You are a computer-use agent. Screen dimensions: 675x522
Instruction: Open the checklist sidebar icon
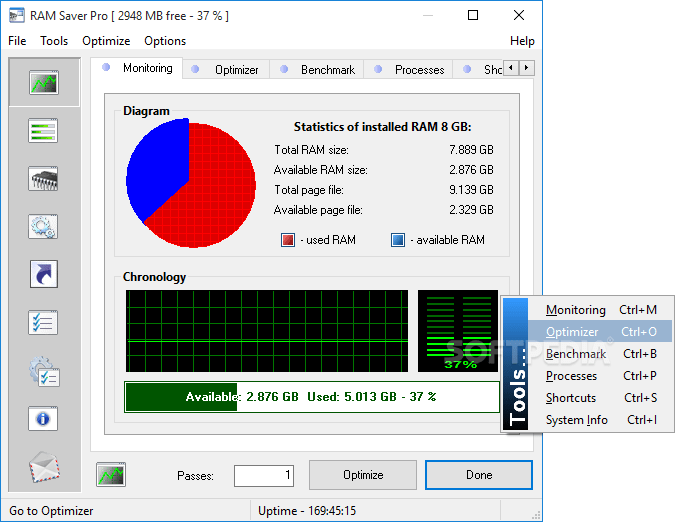[43, 322]
